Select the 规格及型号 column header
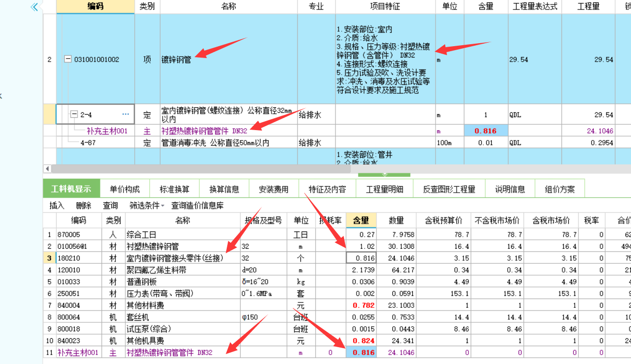The height and width of the screenshot is (364, 631). [x=264, y=220]
